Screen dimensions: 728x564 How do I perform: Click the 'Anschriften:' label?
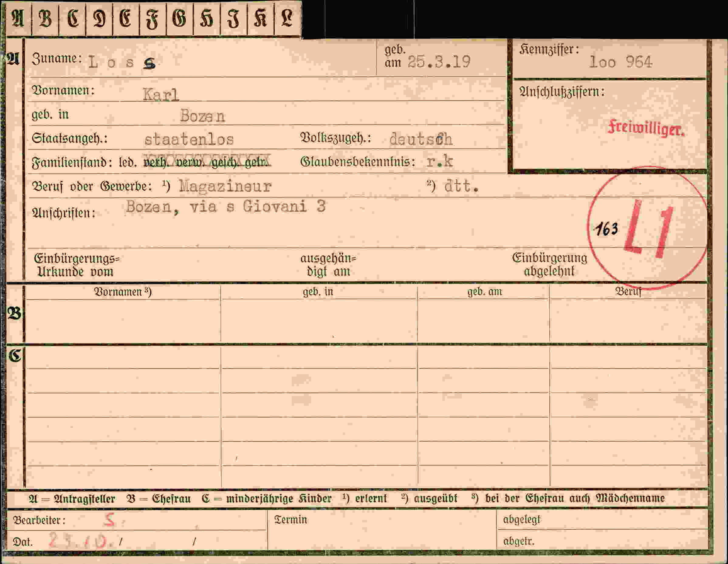pos(63,213)
